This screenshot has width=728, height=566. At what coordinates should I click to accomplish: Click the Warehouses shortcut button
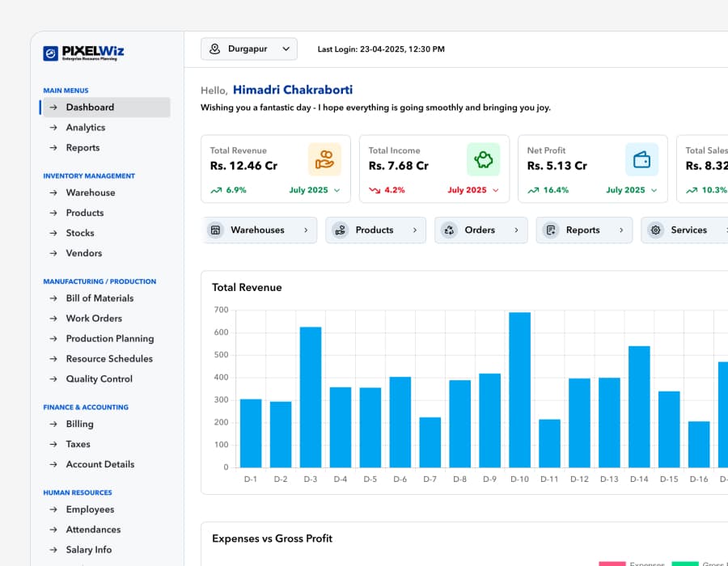[x=260, y=230]
